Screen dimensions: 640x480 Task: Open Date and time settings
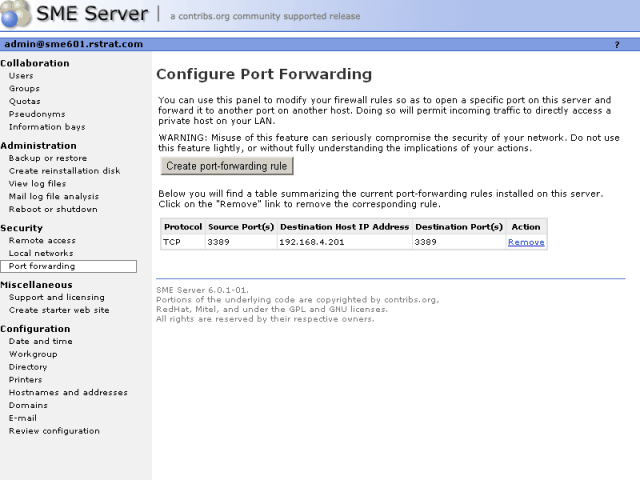[41, 341]
